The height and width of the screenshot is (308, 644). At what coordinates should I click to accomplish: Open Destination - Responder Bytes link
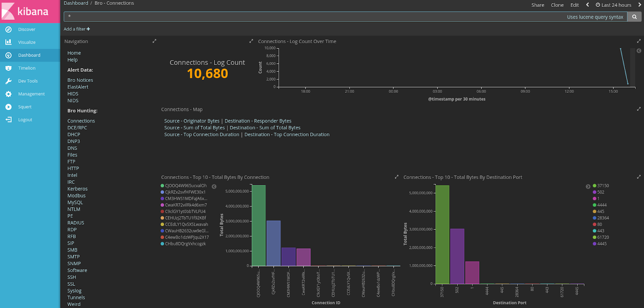tap(258, 121)
